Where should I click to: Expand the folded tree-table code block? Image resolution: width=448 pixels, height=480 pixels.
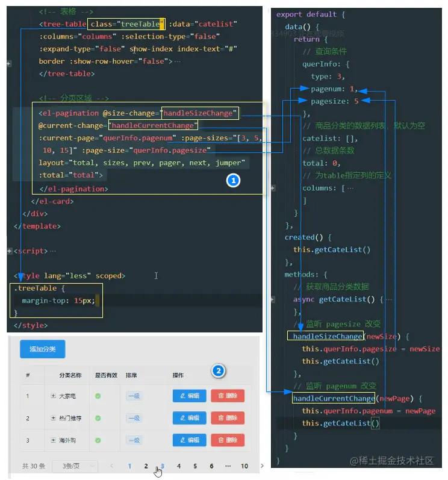[x=9, y=64]
